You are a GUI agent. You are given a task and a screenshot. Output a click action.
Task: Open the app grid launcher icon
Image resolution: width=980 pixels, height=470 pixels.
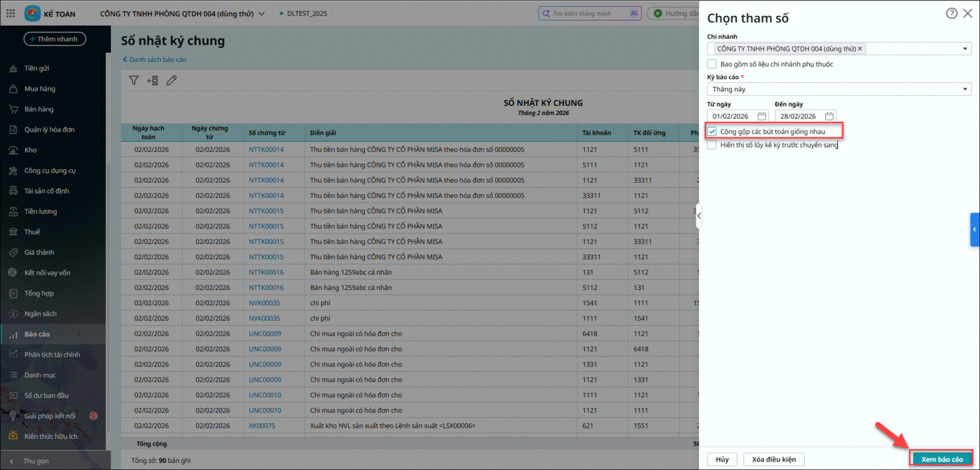[10, 13]
